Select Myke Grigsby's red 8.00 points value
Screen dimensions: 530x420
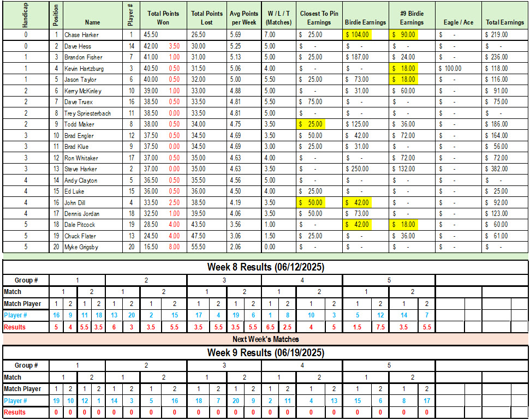point(175,247)
